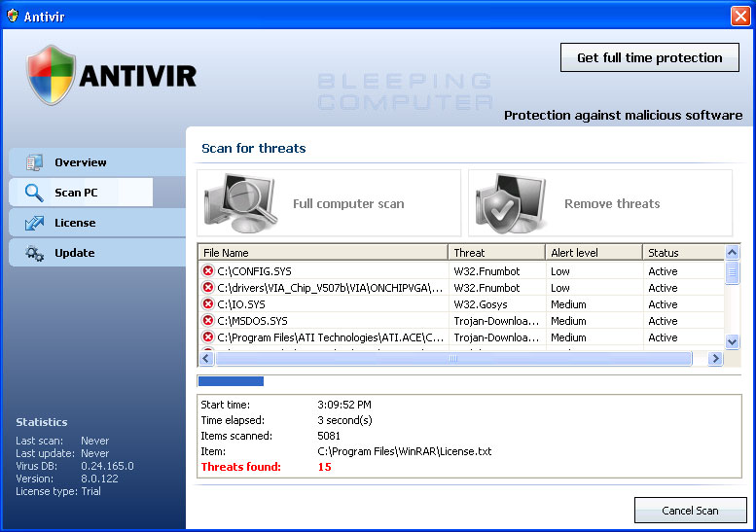Click the threats count 15
The height and width of the screenshot is (532, 756).
[x=324, y=467]
